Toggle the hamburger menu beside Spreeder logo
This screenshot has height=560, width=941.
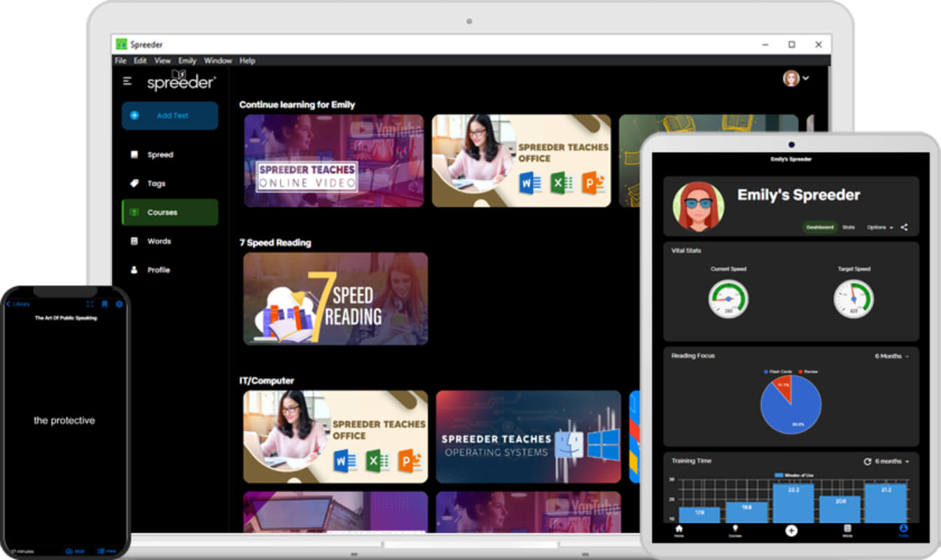pyautogui.click(x=127, y=81)
